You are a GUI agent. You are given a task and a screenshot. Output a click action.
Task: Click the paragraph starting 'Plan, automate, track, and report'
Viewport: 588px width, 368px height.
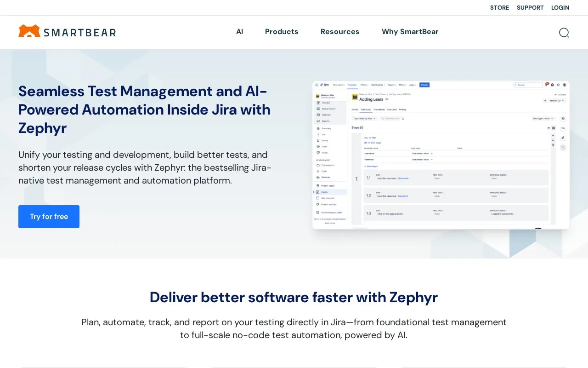point(294,328)
